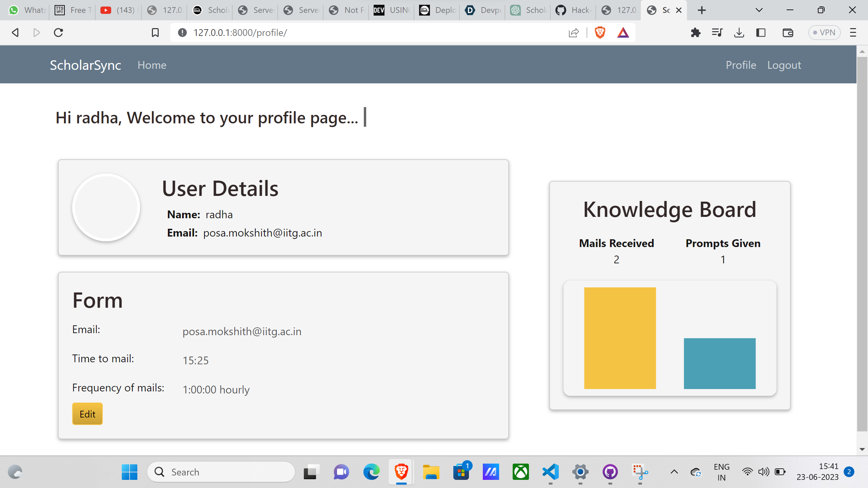Open the Brave Wallet icon

788,33
